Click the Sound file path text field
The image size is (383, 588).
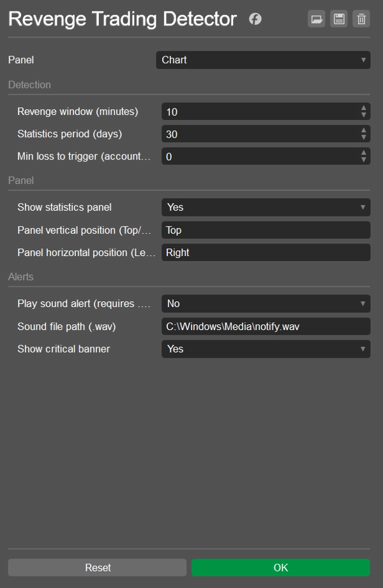coord(262,326)
